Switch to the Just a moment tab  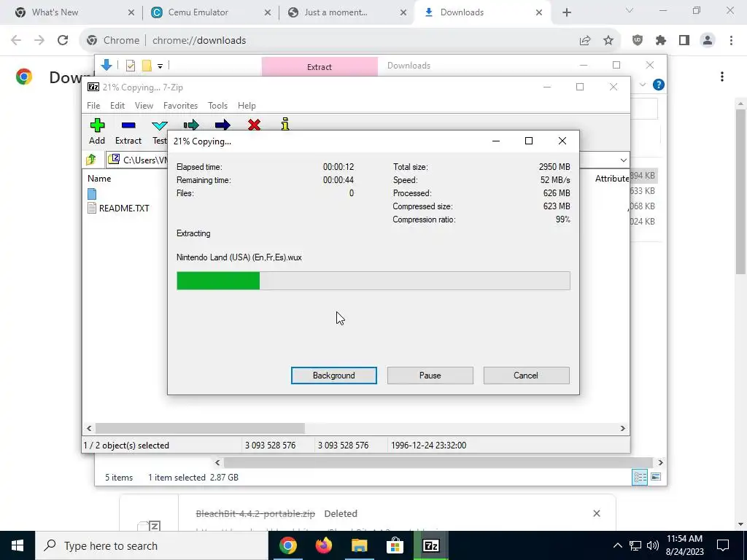[348, 12]
